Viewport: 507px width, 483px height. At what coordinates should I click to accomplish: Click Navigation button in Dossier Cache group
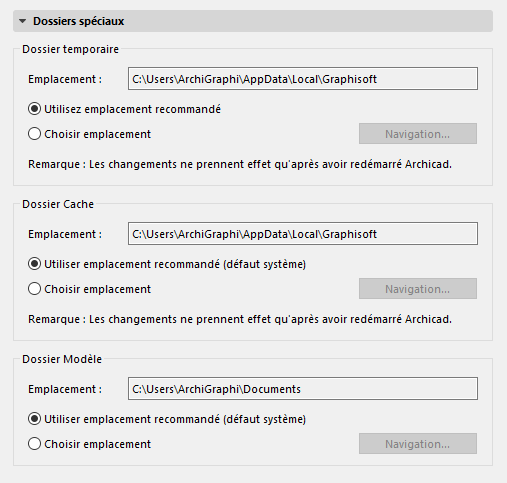click(x=418, y=289)
